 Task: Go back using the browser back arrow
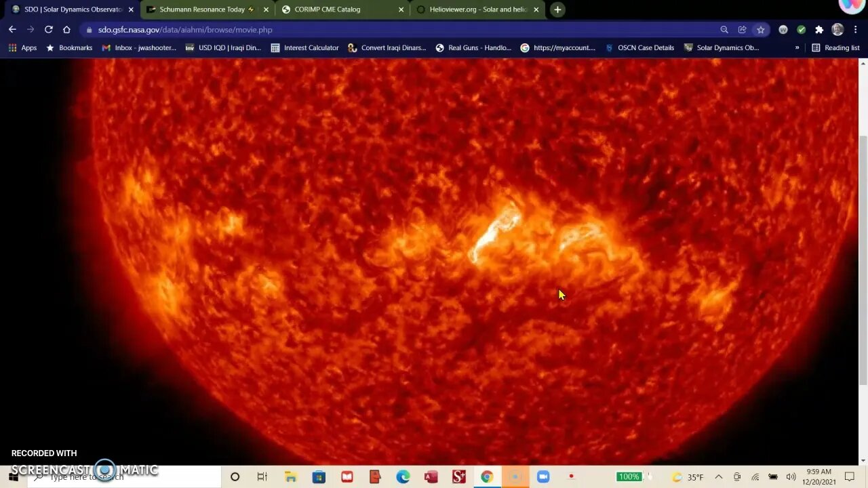coord(12,30)
